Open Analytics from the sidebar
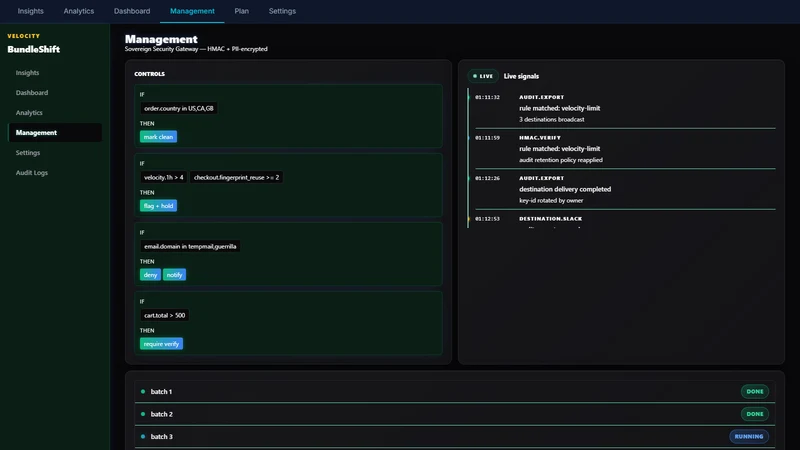Viewport: 800px width, 450px height. (x=55, y=113)
